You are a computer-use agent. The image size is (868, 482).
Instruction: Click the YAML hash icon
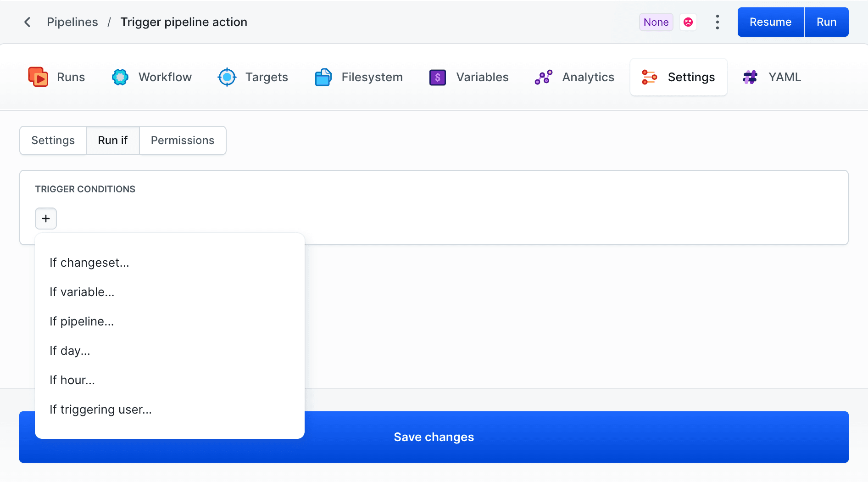point(750,77)
